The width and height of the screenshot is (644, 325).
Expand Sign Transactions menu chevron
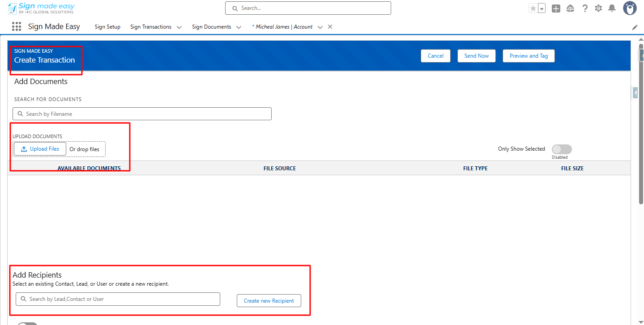click(x=179, y=27)
